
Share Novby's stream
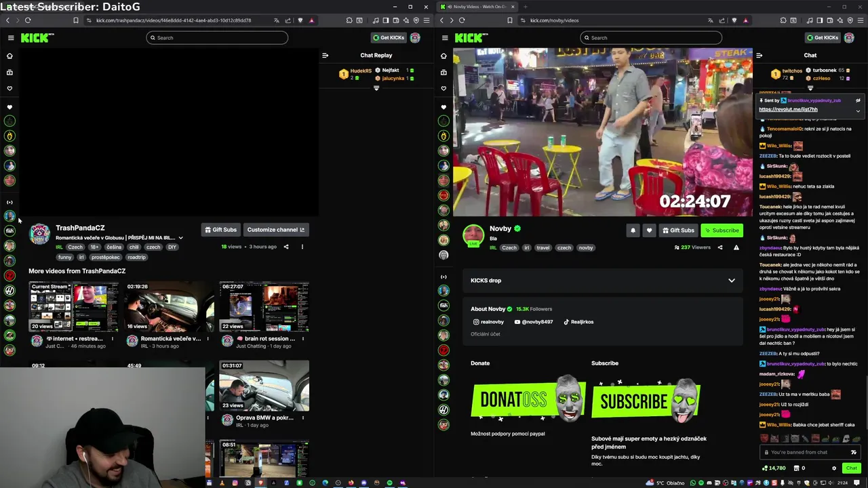(719, 247)
